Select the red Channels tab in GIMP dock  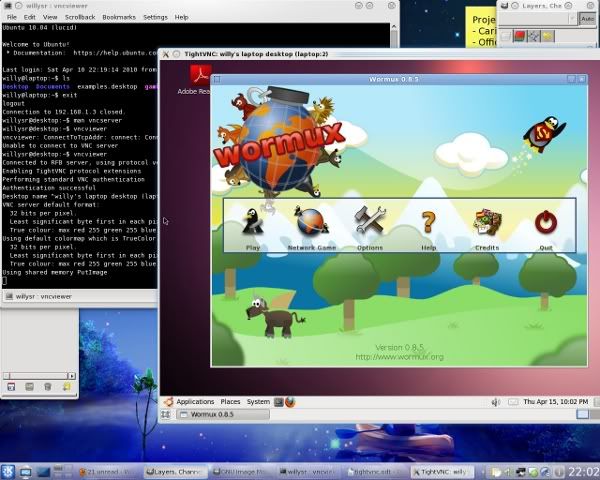coord(519,36)
